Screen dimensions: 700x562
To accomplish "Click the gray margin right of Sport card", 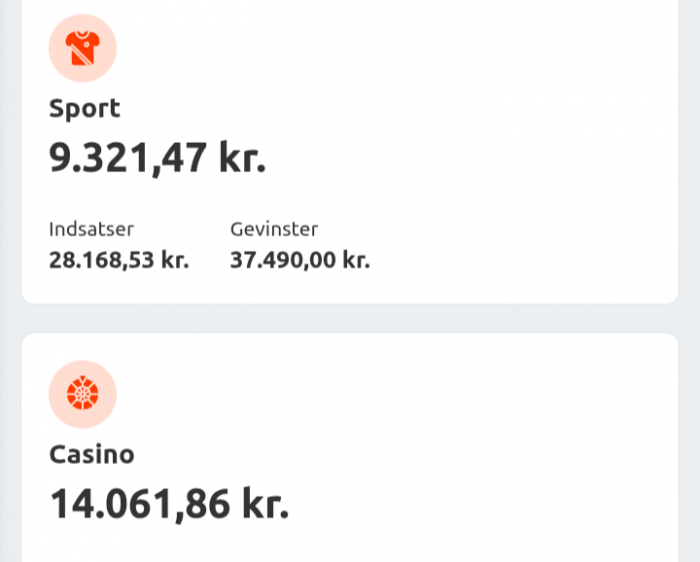I will pyautogui.click(x=690, y=150).
